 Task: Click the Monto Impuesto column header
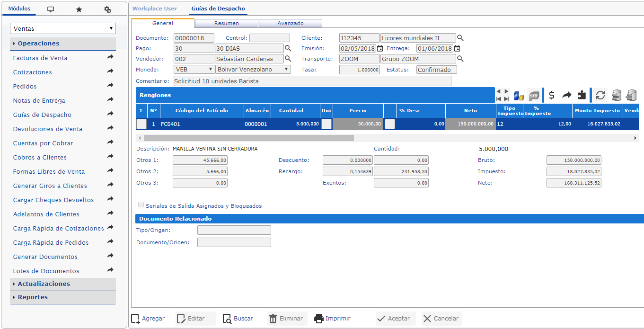click(597, 110)
